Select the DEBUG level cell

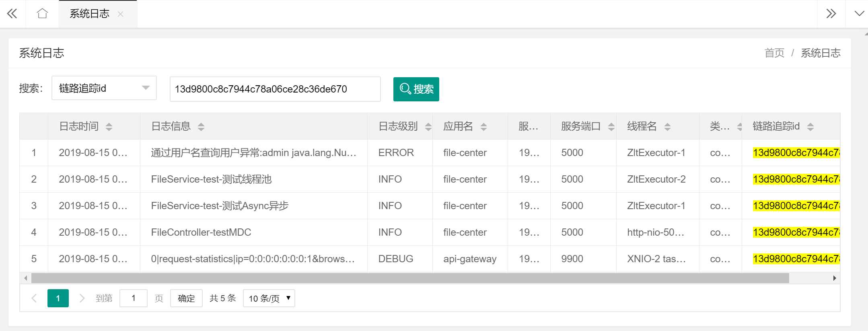pos(400,259)
